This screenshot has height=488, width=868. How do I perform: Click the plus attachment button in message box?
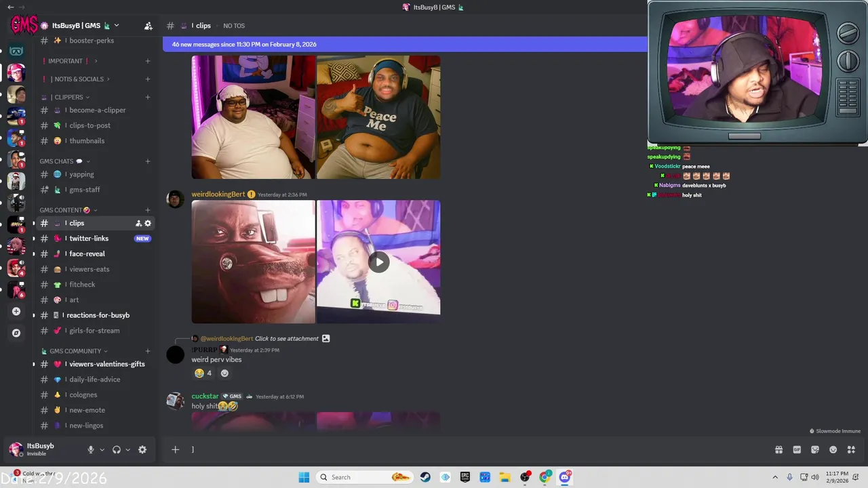(175, 449)
